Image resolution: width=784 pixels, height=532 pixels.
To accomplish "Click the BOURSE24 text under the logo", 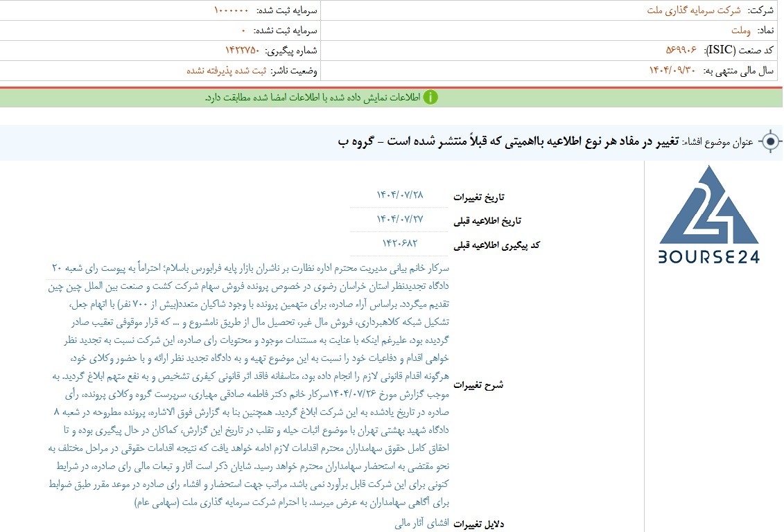I will (x=708, y=257).
